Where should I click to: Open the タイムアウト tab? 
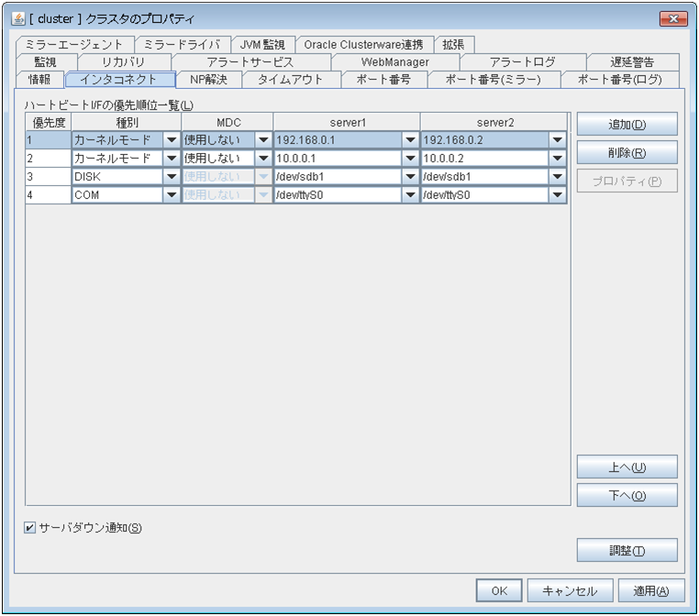click(x=289, y=80)
